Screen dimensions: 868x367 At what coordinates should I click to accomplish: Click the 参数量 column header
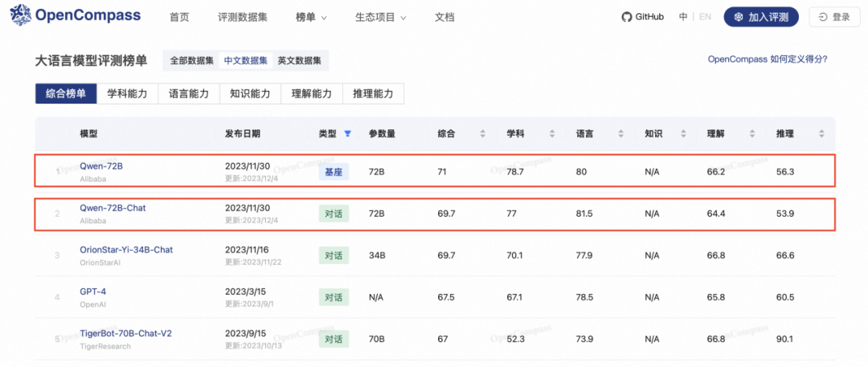click(x=382, y=133)
